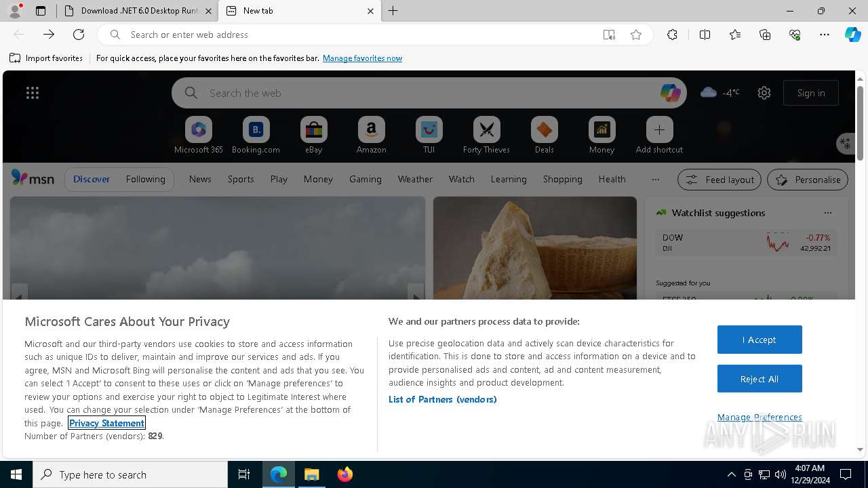
Task: Open the Weather category
Action: point(415,179)
